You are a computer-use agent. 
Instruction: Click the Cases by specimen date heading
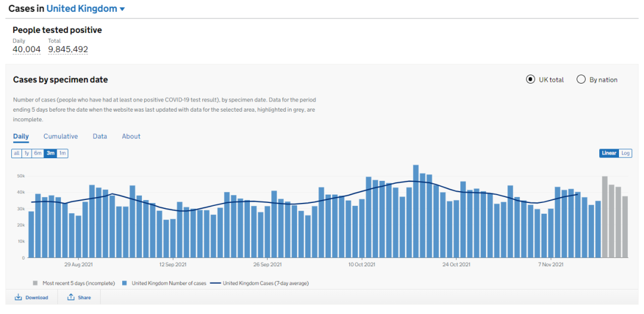point(60,80)
